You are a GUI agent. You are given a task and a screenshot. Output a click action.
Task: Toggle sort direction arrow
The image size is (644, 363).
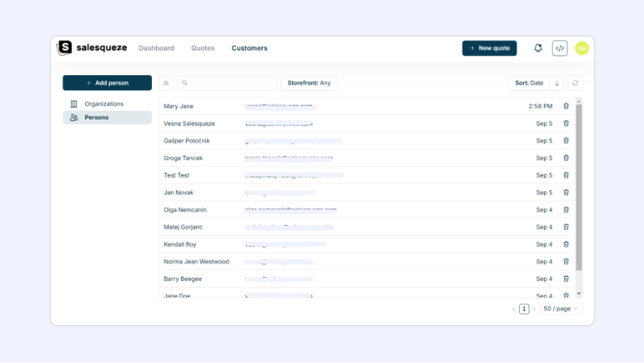(557, 83)
